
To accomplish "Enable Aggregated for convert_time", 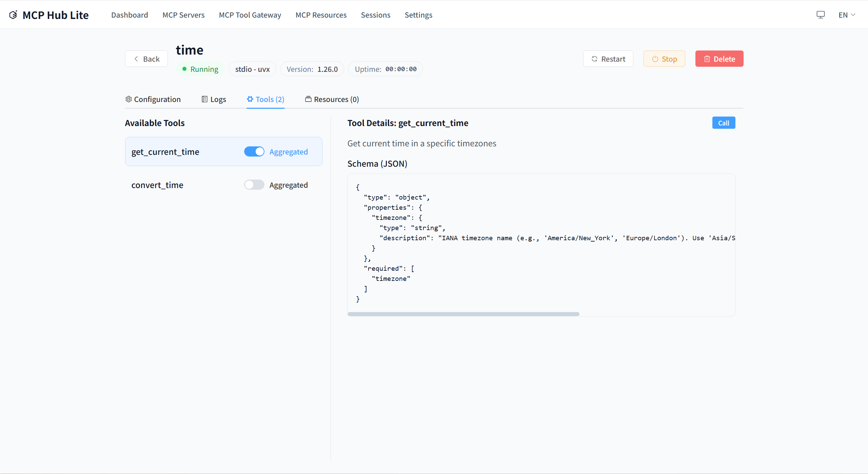I will tap(254, 185).
